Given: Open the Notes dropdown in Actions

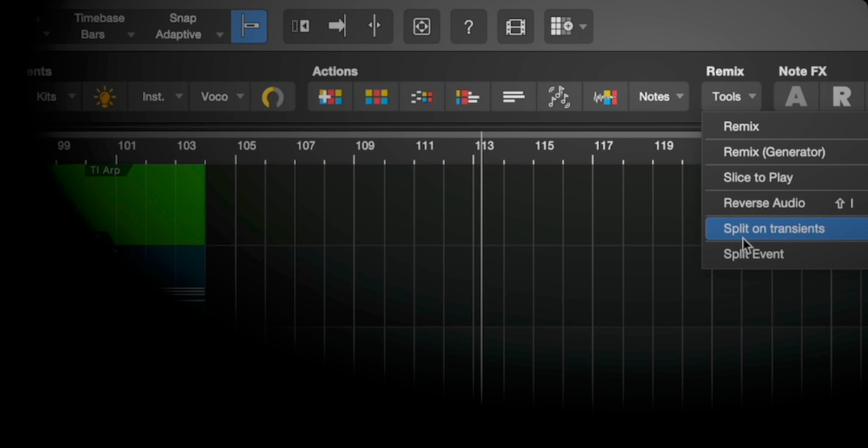Looking at the screenshot, I should click(660, 97).
